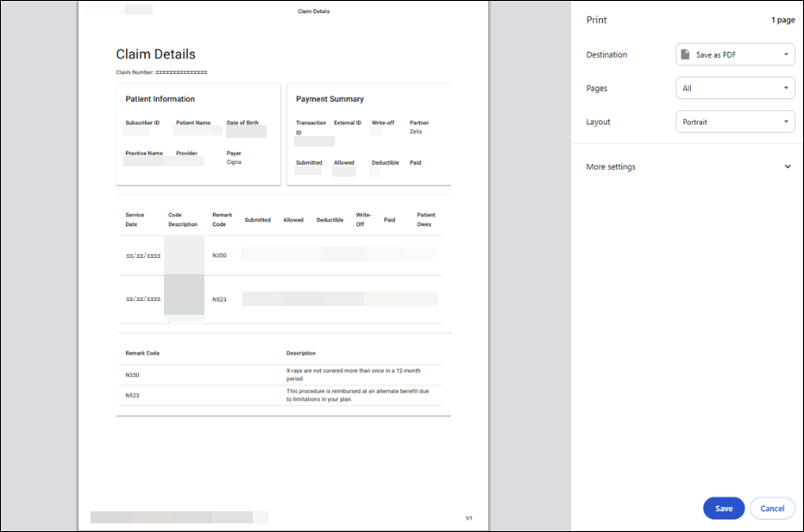Open the Layout dropdown showing Portrait
Image resolution: width=804 pixels, height=532 pixels.
(735, 122)
